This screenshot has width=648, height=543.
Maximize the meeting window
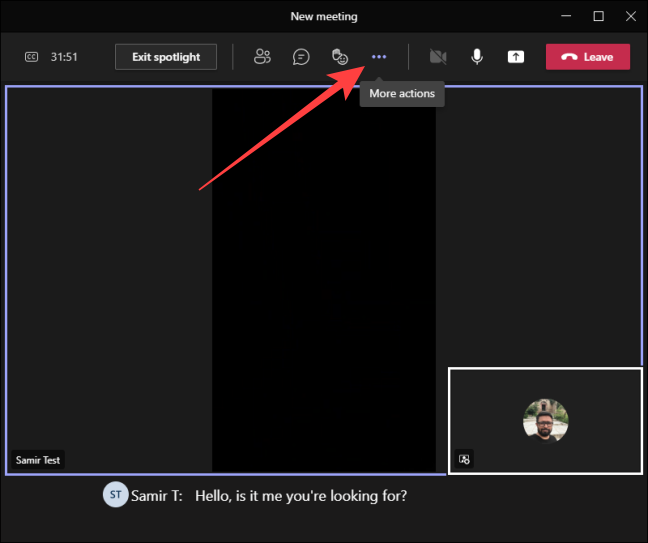[598, 17]
